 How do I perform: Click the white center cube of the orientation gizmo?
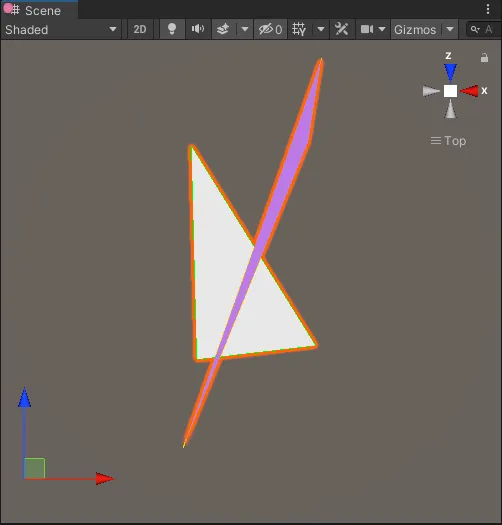(450, 91)
